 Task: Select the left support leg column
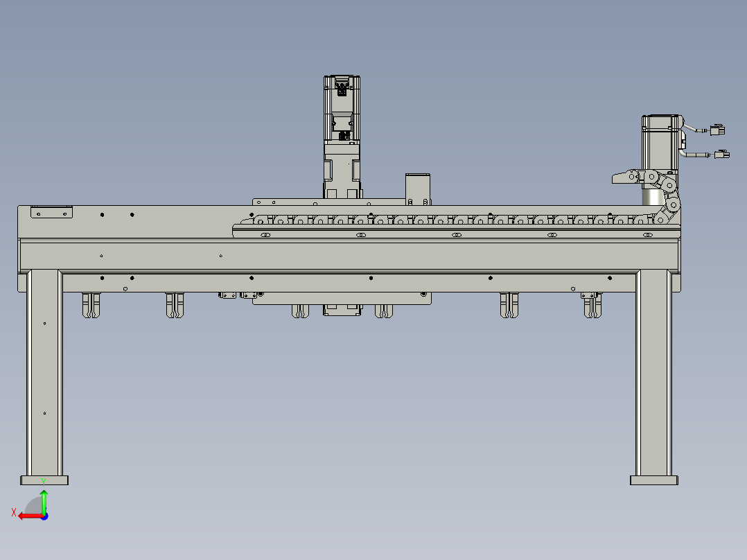click(x=44, y=373)
